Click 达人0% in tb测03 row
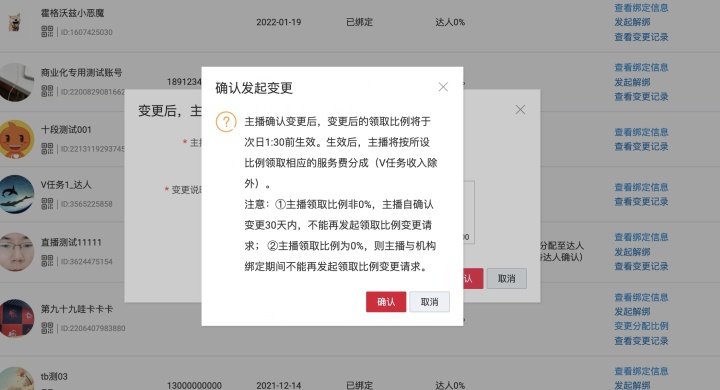This screenshot has width=720, height=390. pyautogui.click(x=450, y=385)
